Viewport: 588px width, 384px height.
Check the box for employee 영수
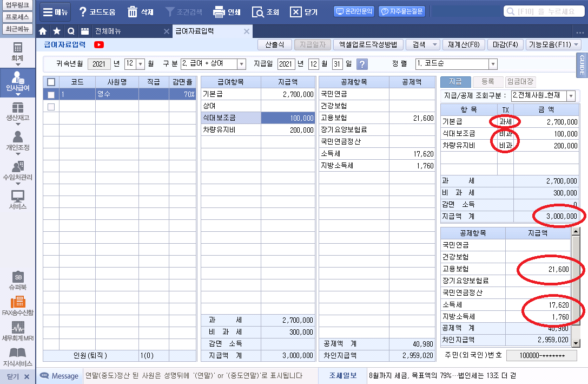coord(51,95)
